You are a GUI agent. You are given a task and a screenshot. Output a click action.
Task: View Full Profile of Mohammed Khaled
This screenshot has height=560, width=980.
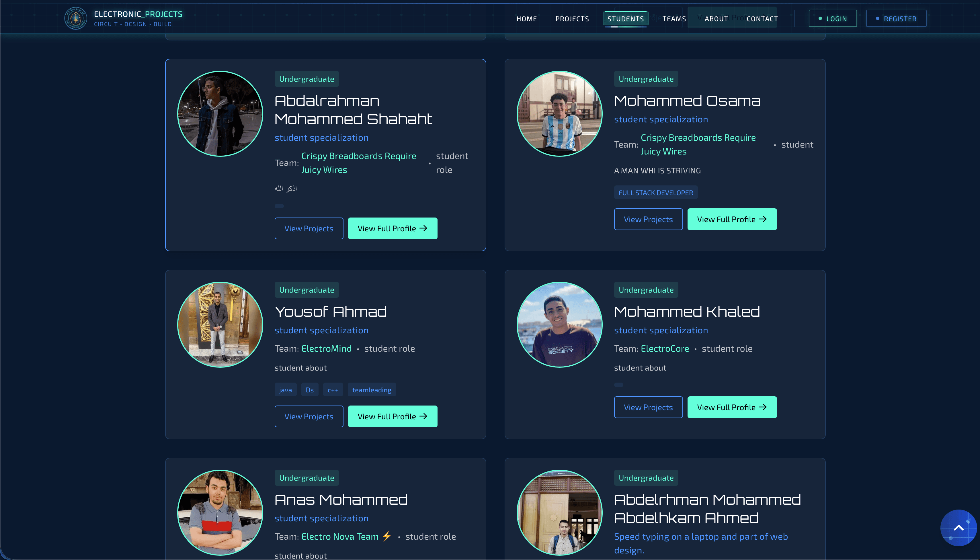(x=732, y=407)
